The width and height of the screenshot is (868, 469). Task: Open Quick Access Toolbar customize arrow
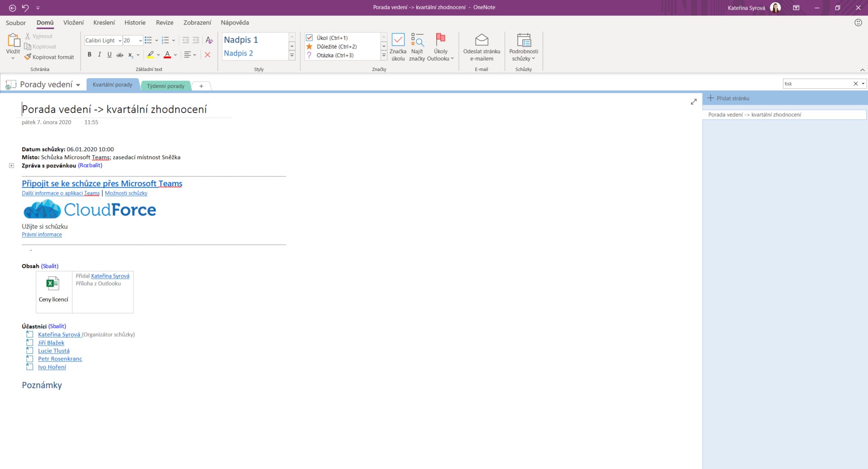(x=38, y=8)
